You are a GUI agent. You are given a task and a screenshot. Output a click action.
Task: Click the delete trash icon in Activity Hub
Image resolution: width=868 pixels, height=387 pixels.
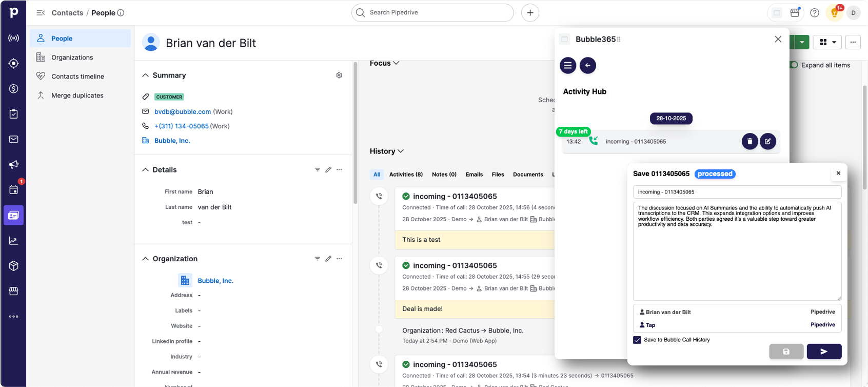pos(749,141)
